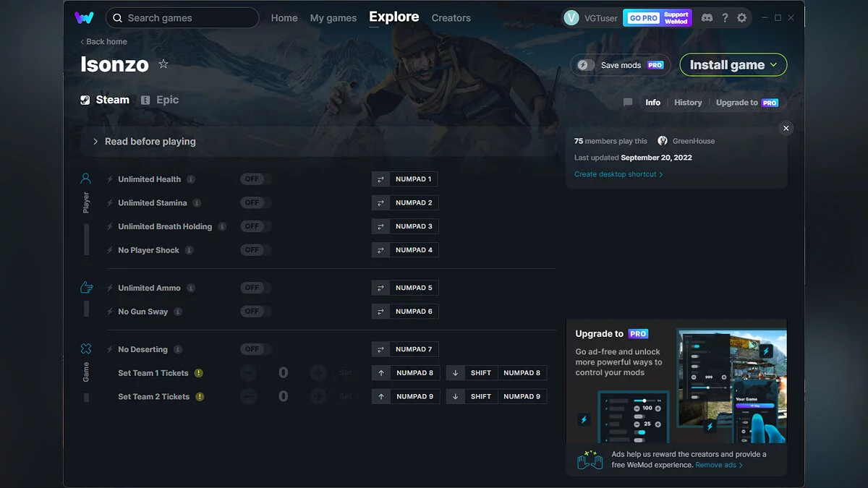Viewport: 868px width, 488px height.
Task: Open the Info tab
Action: coord(653,103)
